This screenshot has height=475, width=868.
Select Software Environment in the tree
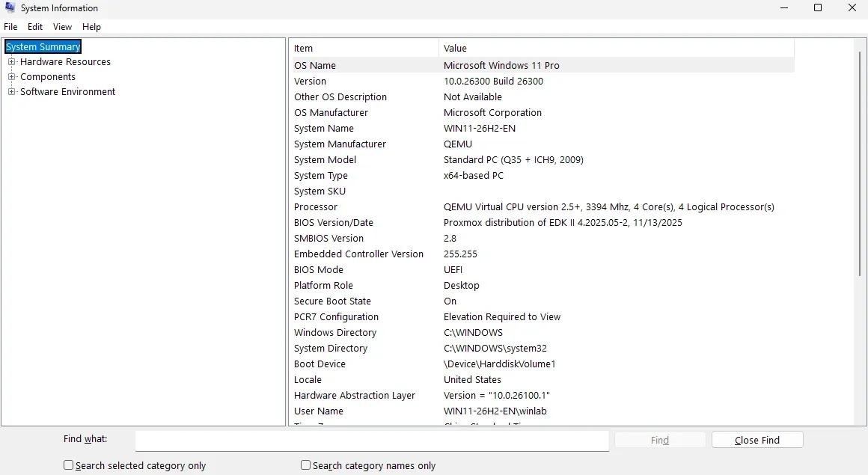[67, 91]
